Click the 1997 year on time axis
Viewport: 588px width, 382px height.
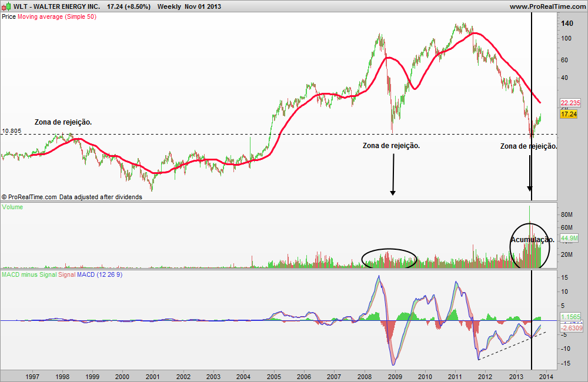tap(32, 377)
